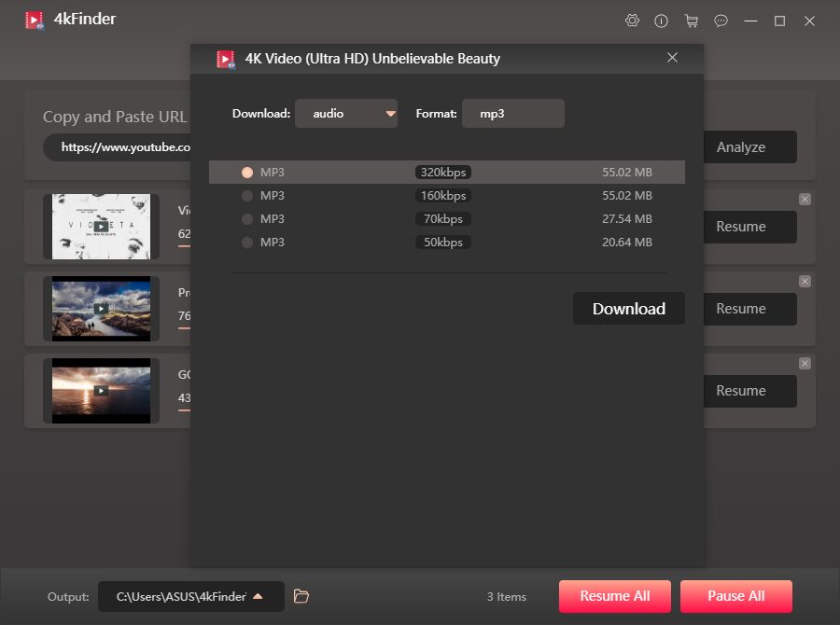Select MP3 70kbps radio option

click(x=247, y=219)
